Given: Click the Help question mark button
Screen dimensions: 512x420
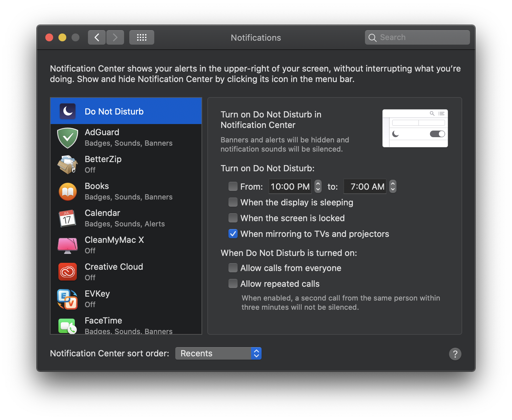Looking at the screenshot, I should coord(455,354).
